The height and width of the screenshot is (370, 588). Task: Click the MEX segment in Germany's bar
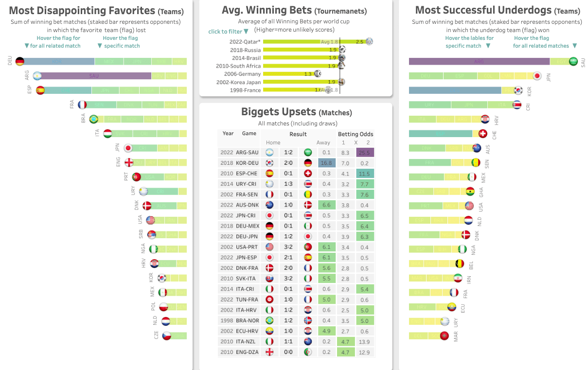[108, 61]
